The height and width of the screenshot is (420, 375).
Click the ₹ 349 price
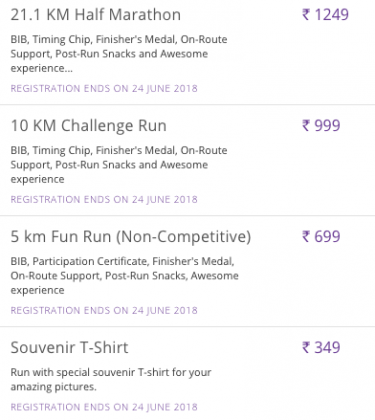click(x=321, y=348)
